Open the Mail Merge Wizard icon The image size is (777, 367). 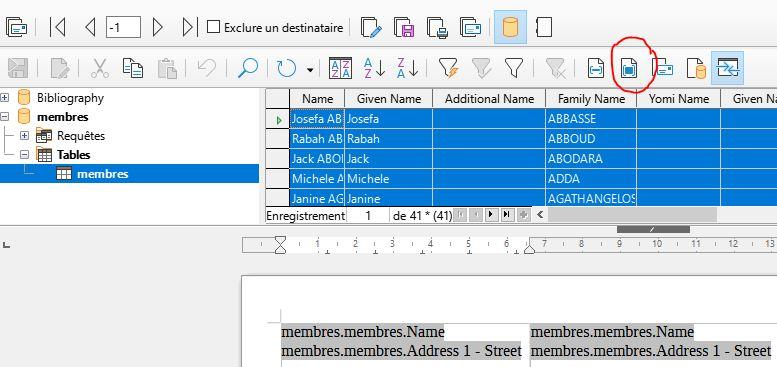15,27
